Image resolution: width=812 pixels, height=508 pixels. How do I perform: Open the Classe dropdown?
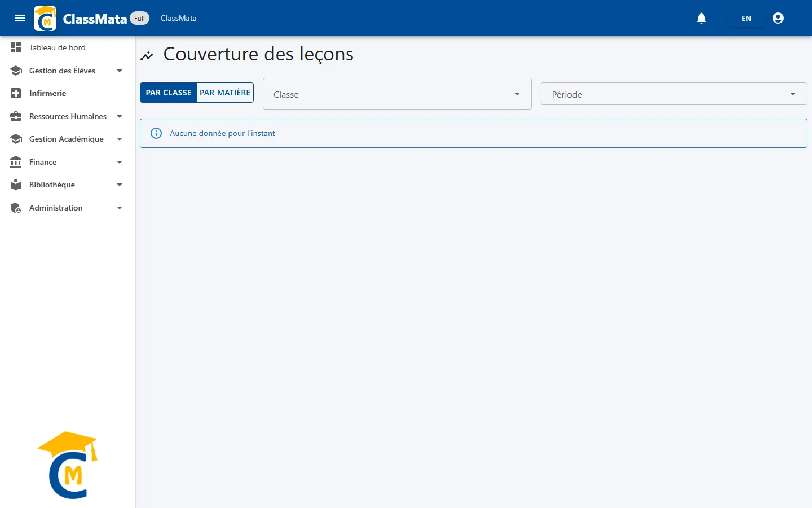(x=397, y=94)
